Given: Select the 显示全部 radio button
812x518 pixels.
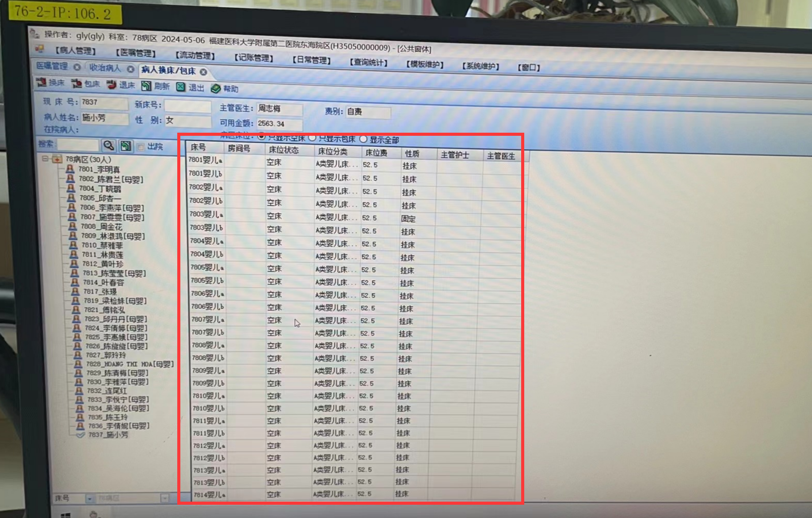Looking at the screenshot, I should tap(363, 139).
